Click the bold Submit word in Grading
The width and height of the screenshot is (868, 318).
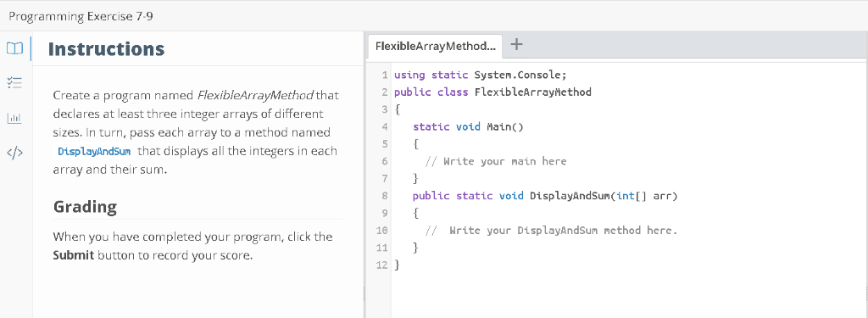[x=74, y=256]
